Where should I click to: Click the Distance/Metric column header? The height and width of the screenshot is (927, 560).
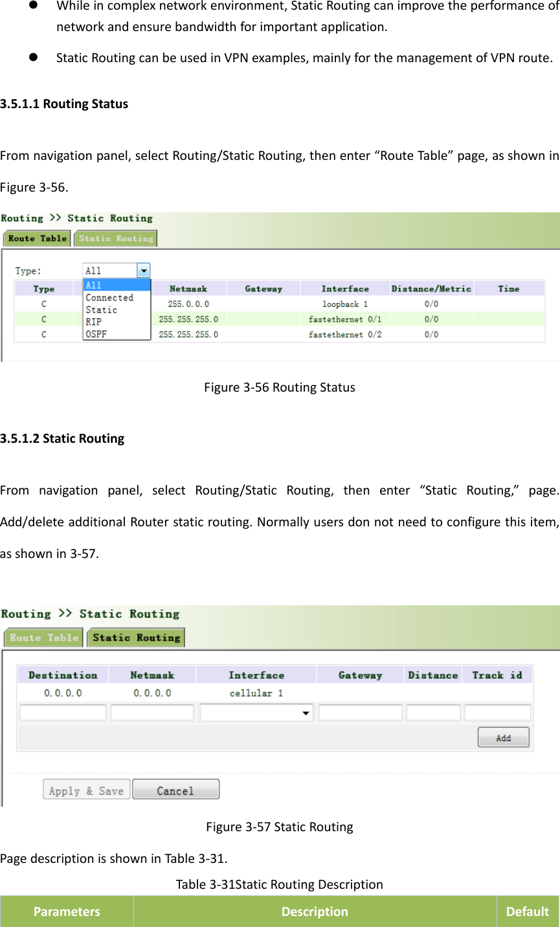click(431, 289)
